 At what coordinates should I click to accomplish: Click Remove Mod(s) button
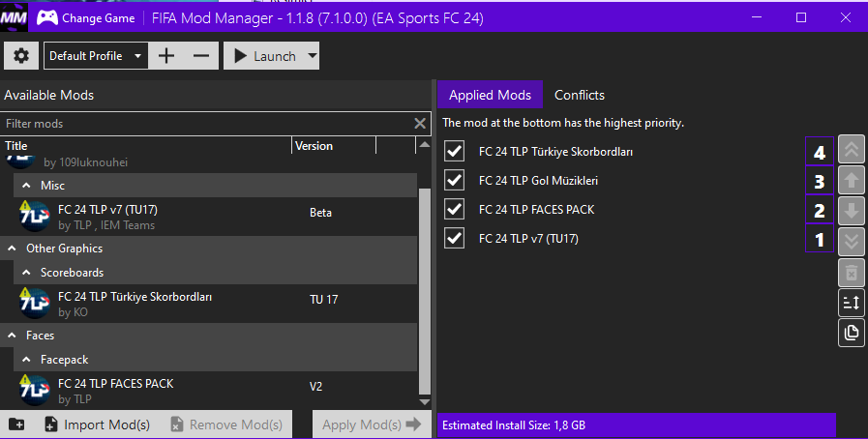pyautogui.click(x=225, y=424)
